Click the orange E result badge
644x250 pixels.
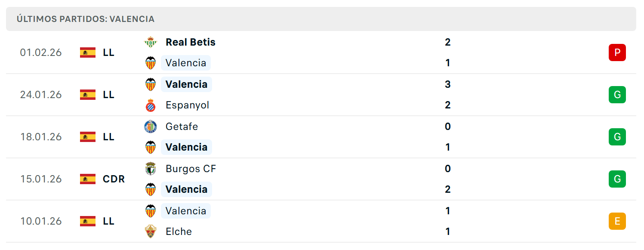pos(617,221)
